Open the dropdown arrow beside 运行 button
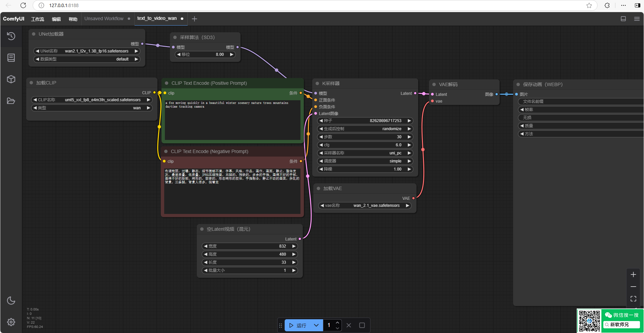The width and height of the screenshot is (644, 333). tap(316, 325)
